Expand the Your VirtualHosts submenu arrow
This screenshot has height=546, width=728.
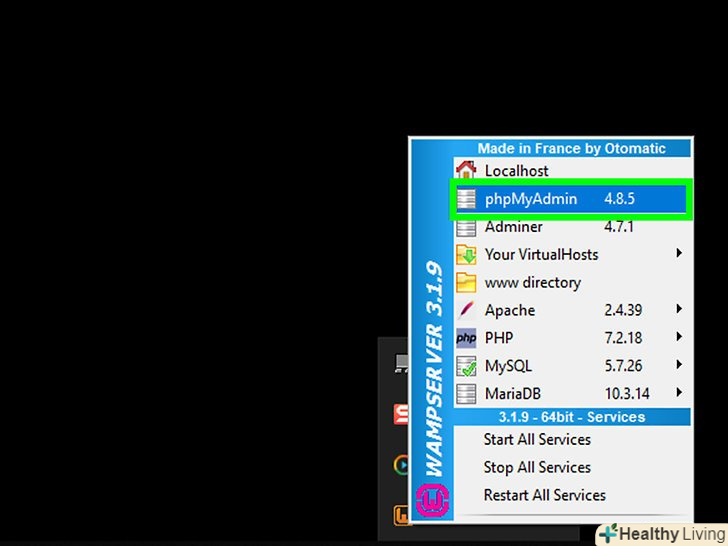(x=679, y=253)
